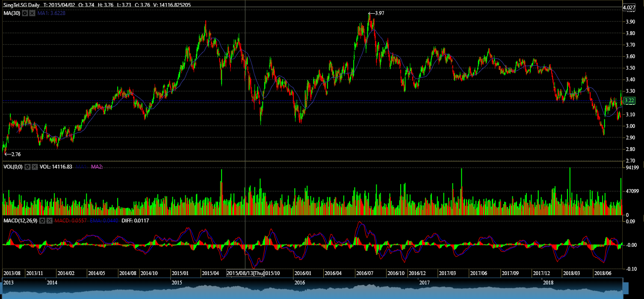Click the 2018/03 date axis label
This screenshot has height=299, width=644.
(x=571, y=273)
